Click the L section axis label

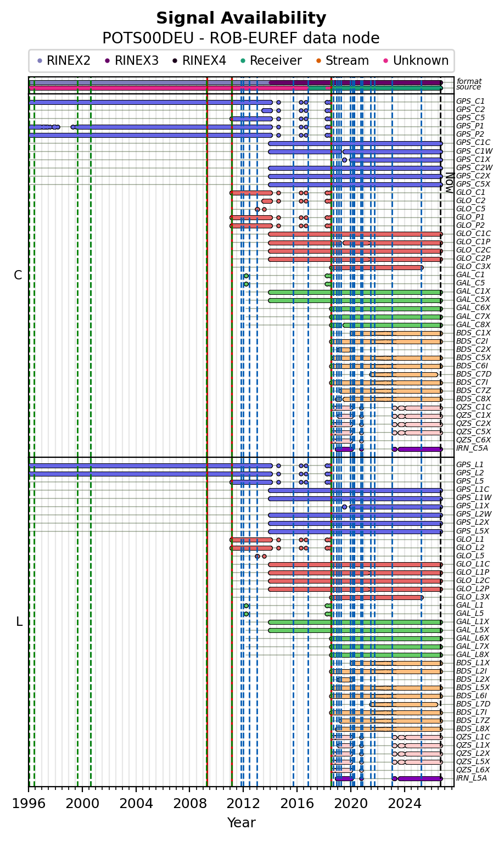[x=19, y=622]
